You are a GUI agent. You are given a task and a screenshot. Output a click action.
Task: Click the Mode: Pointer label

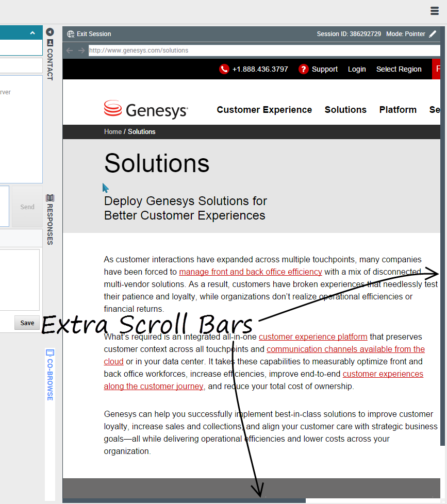406,34
